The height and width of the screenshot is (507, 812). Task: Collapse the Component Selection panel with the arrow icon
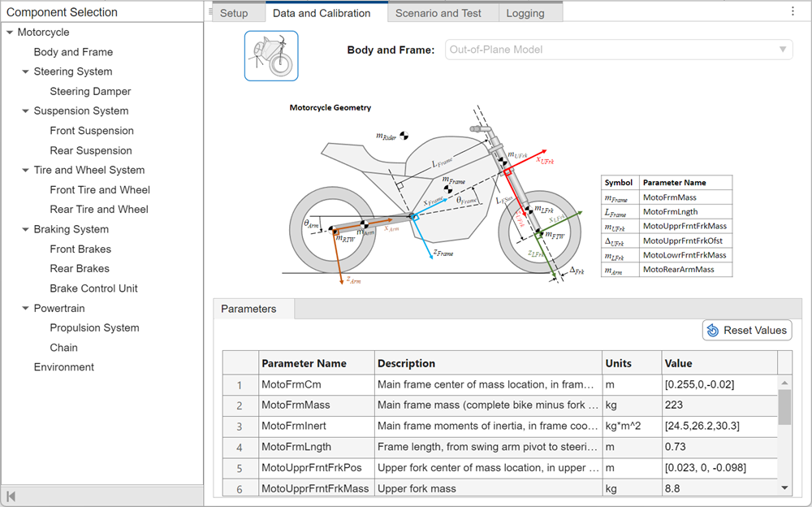coord(11,498)
